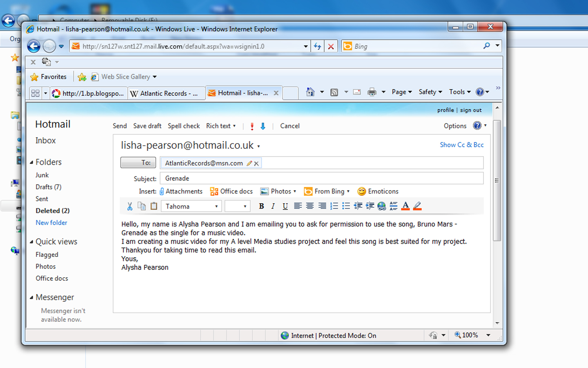Collapse the Messenger section

tap(31, 297)
